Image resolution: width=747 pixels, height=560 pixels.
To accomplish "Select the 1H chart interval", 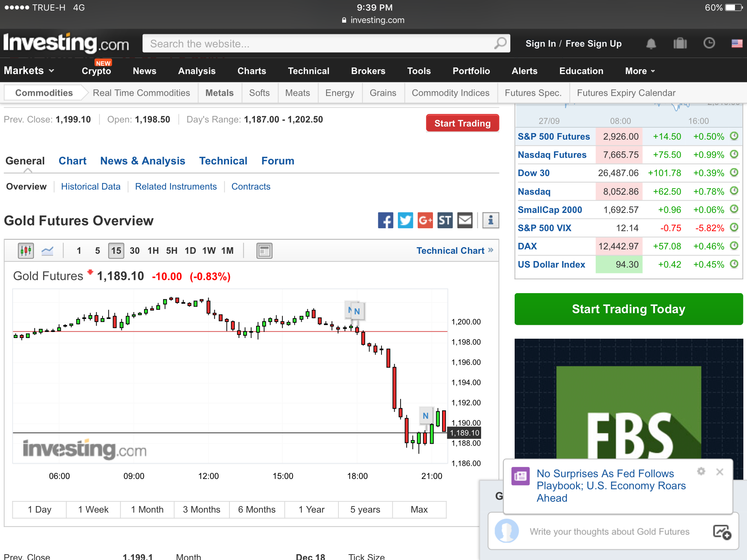I will (x=153, y=251).
